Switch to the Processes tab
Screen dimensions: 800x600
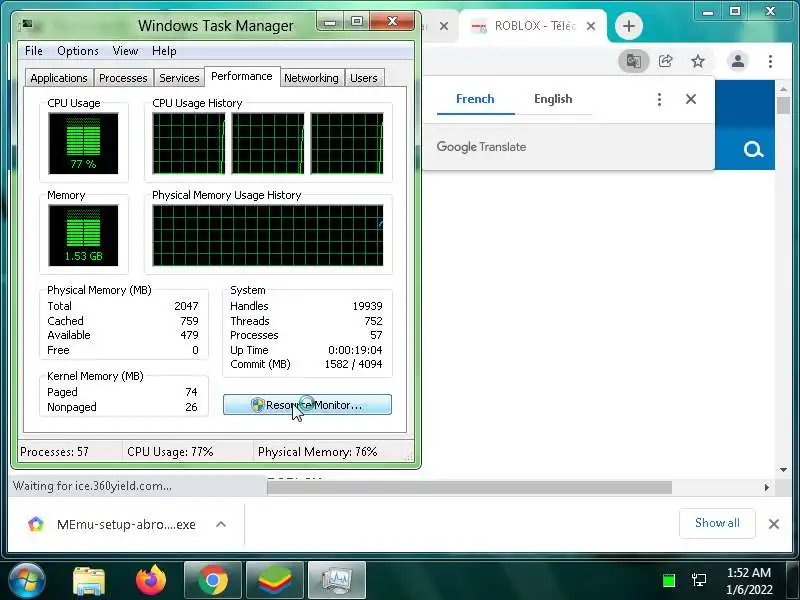(123, 78)
